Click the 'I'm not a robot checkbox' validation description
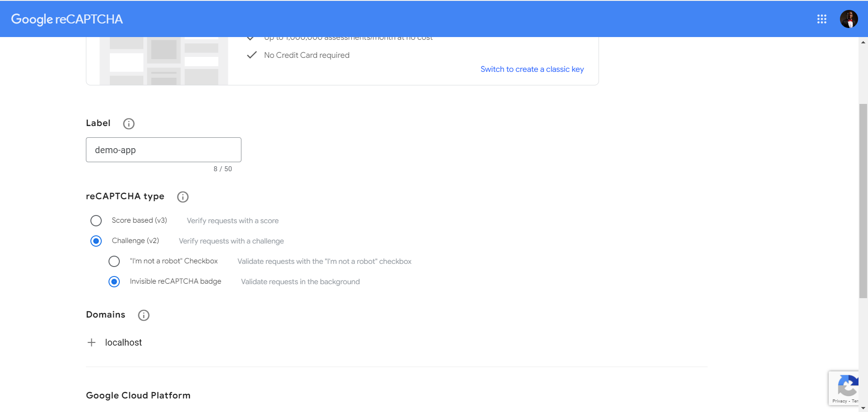This screenshot has height=412, width=868. [x=325, y=262]
